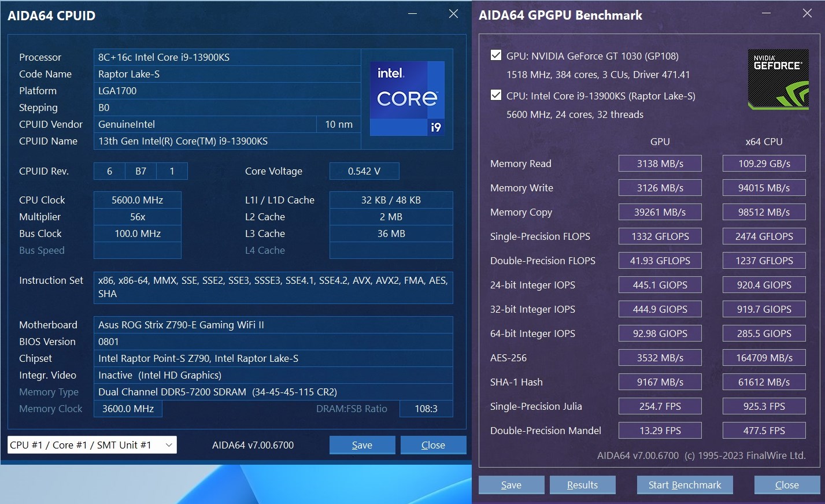Click the GPU Memory Read result 3138 MB/s
825x504 pixels.
tap(660, 164)
